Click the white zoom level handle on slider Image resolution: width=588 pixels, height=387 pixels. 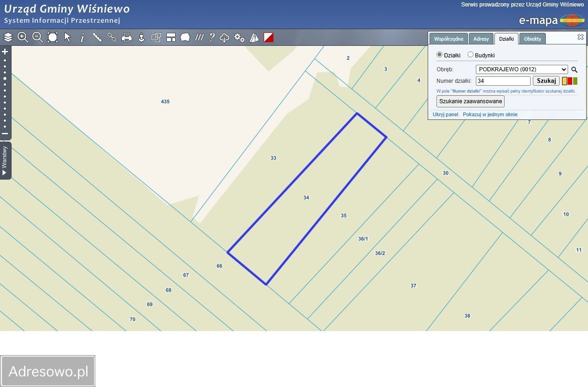coord(5,78)
